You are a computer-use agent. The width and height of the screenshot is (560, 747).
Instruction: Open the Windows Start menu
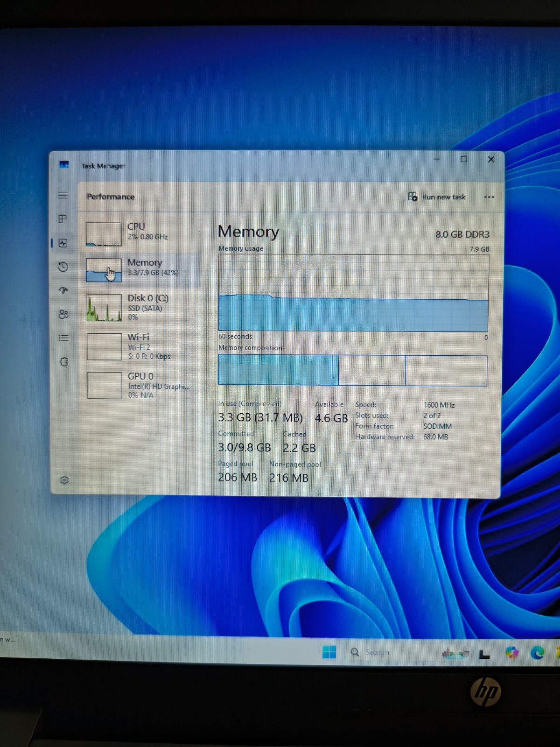[329, 652]
